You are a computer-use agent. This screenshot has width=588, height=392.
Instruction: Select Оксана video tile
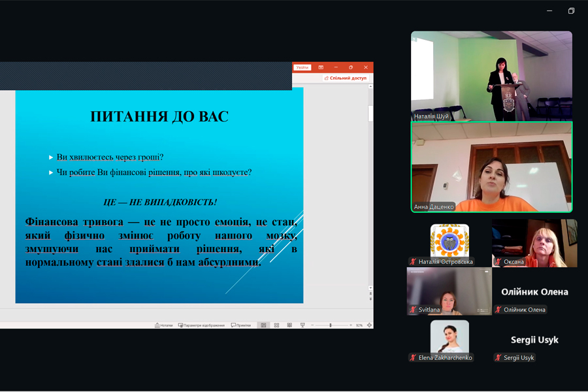click(534, 243)
